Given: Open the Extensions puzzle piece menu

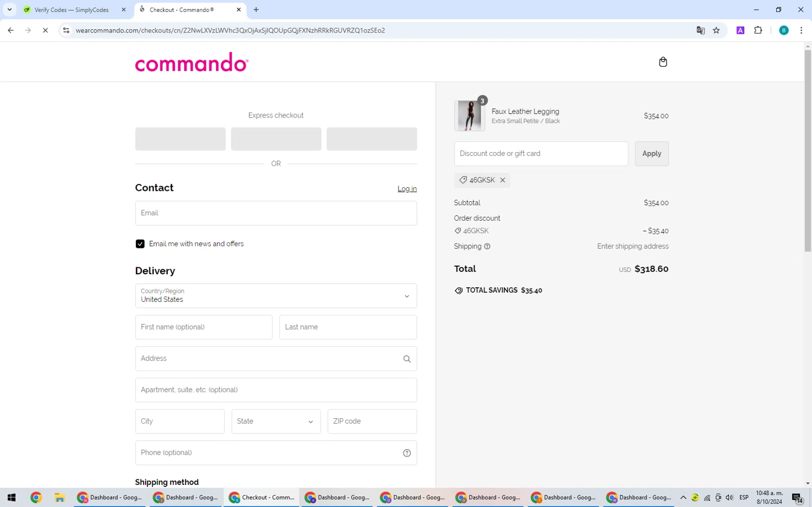Looking at the screenshot, I should click(758, 30).
